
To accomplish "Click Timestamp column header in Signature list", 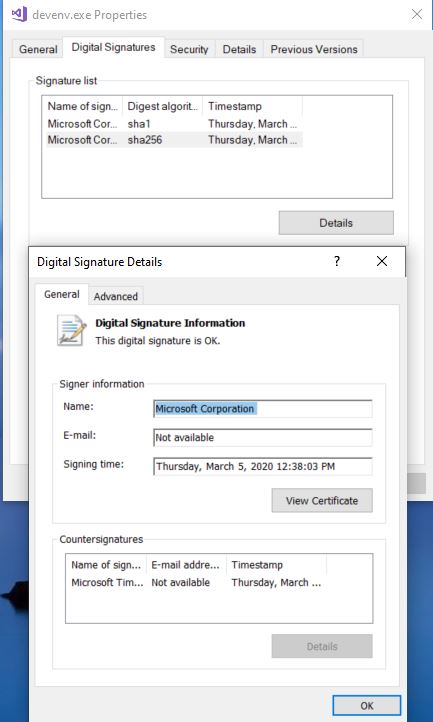I will 252,106.
